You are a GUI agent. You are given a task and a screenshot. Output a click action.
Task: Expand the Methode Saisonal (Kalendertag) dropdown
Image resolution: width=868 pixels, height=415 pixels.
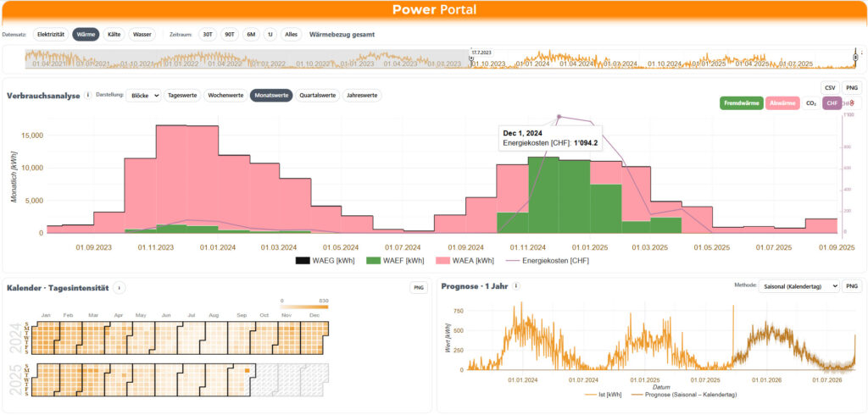798,287
